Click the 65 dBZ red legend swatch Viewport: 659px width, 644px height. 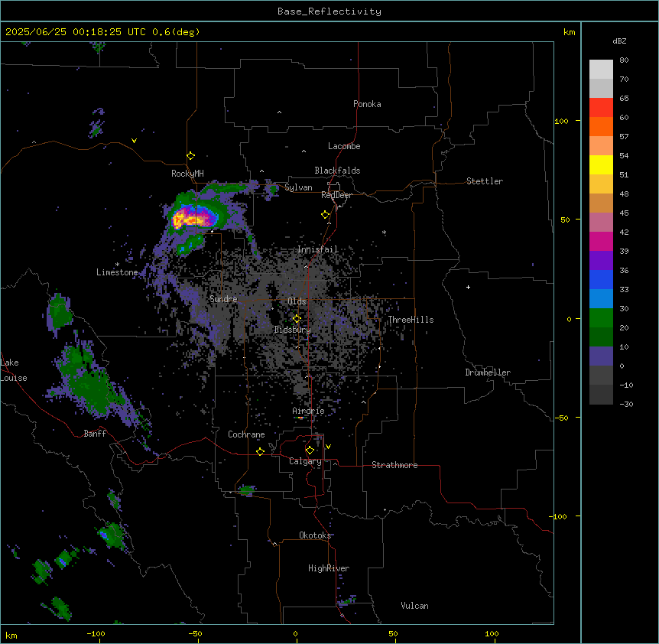pos(601,108)
